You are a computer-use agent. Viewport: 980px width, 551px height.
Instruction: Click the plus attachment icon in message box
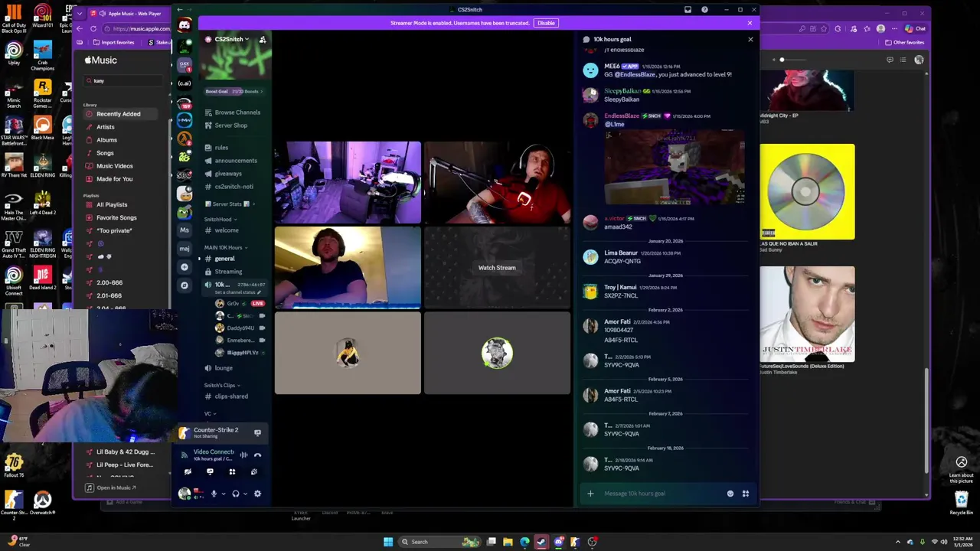coord(590,494)
